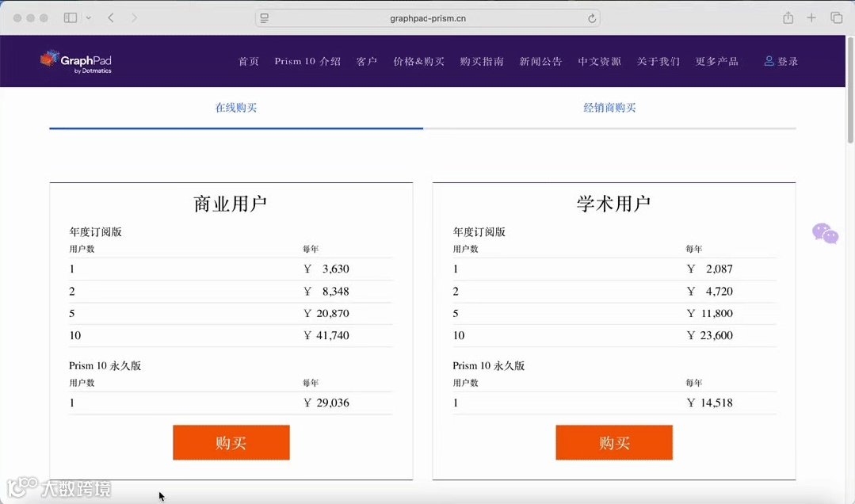Click 年度订阅版 label in 学术用户 card

point(479,232)
